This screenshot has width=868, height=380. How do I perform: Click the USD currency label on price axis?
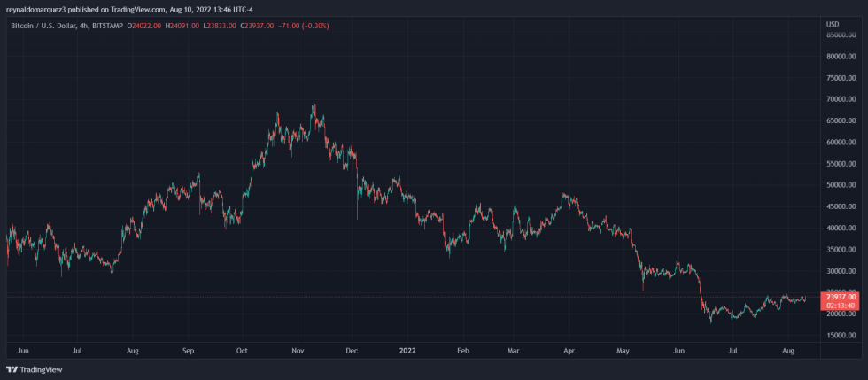tap(832, 25)
